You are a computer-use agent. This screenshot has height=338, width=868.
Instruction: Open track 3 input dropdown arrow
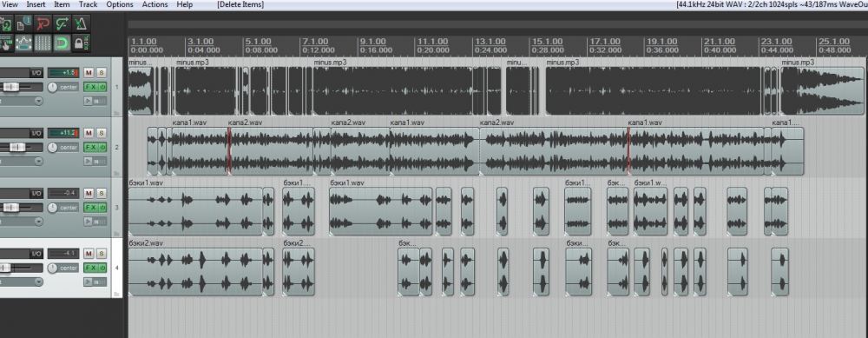38,222
